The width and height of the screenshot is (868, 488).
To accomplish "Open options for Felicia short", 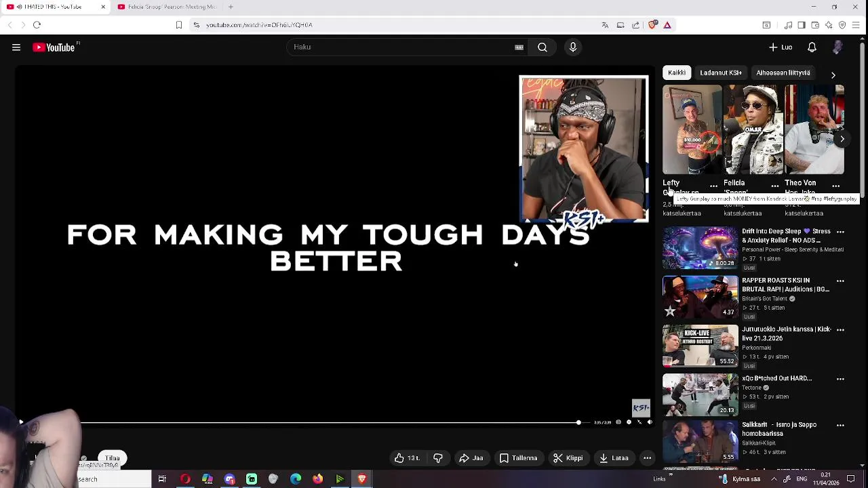I will point(774,186).
